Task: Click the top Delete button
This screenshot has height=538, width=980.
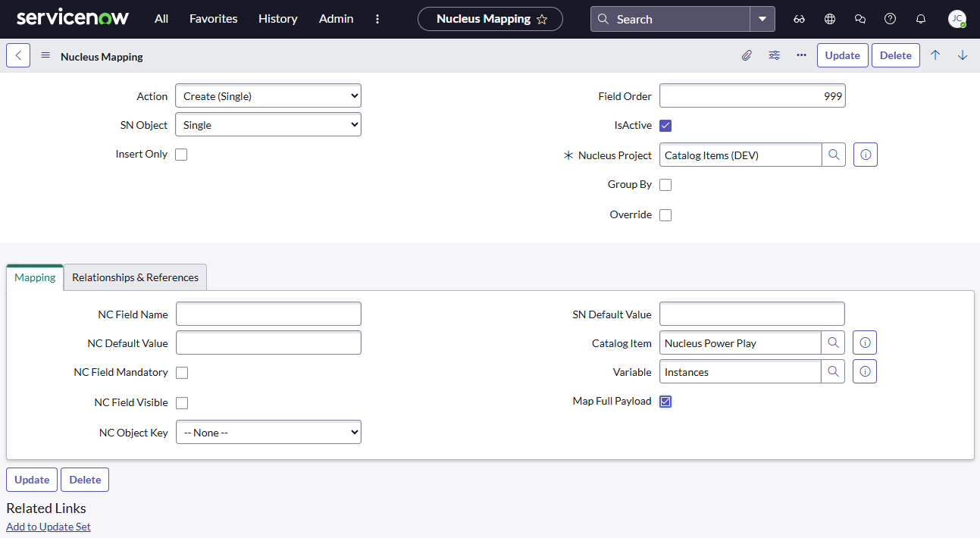Action: pyautogui.click(x=896, y=55)
